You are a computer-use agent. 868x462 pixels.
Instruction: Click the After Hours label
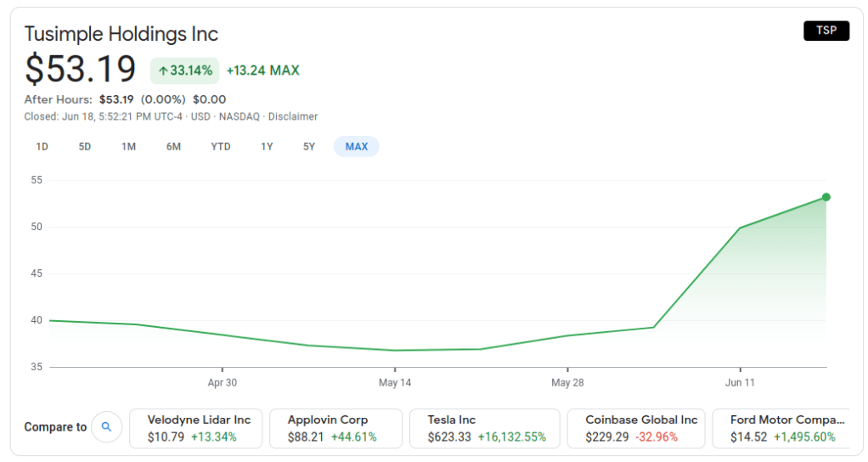point(58,99)
